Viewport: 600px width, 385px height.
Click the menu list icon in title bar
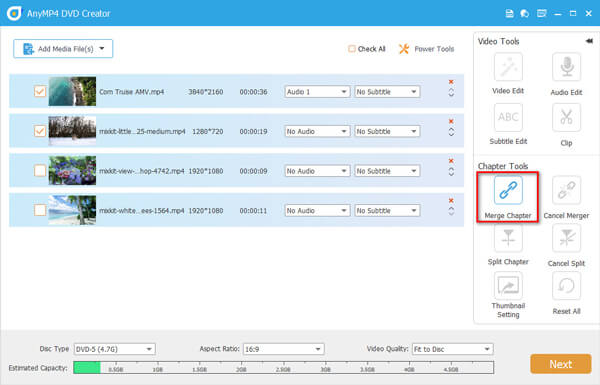541,13
